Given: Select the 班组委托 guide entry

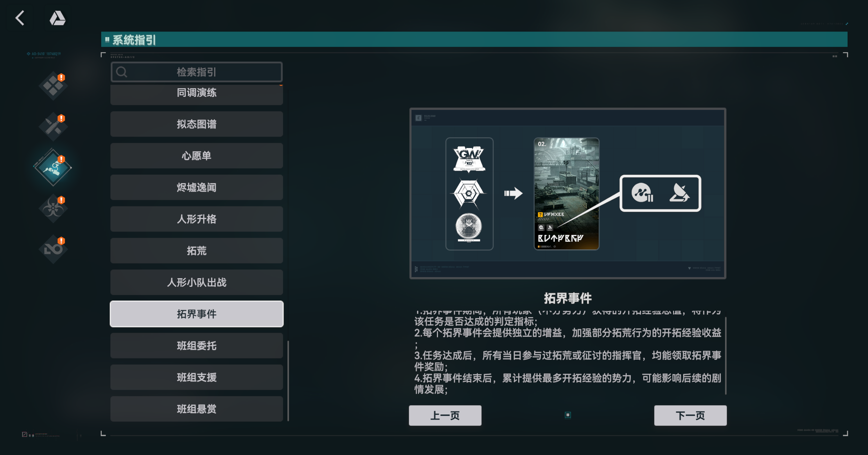Looking at the screenshot, I should coord(197,345).
